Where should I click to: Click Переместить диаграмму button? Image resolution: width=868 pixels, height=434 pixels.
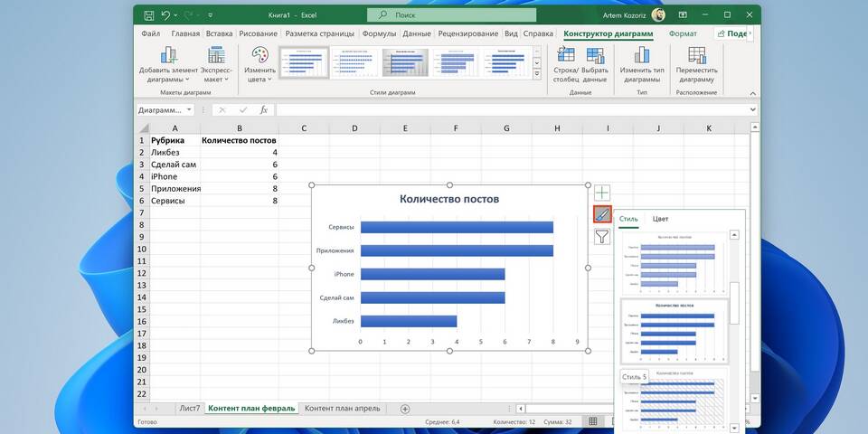696,64
